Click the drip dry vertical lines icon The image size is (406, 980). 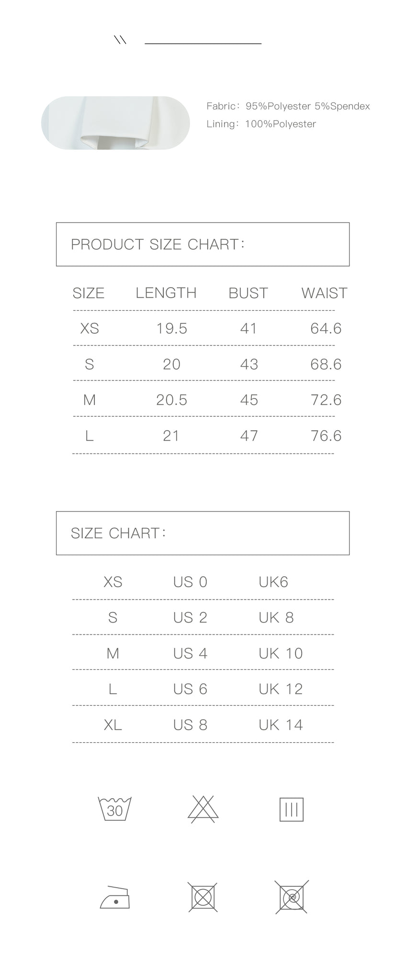point(292,809)
